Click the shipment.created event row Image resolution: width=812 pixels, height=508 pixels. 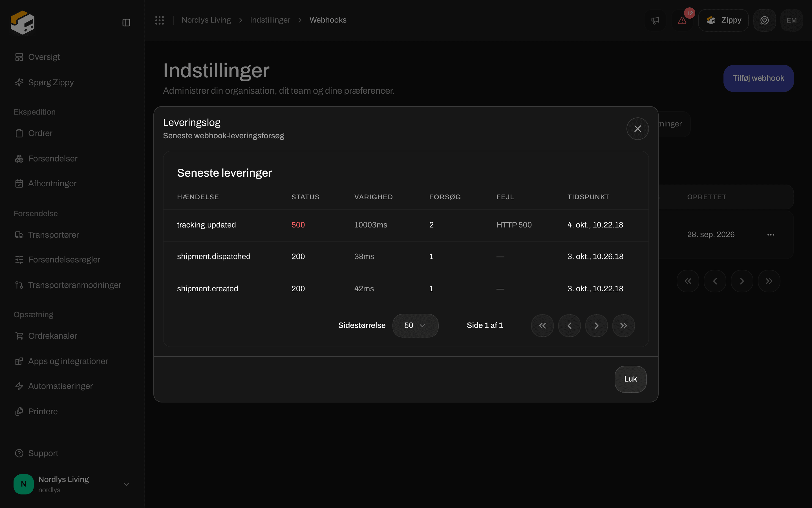click(406, 289)
